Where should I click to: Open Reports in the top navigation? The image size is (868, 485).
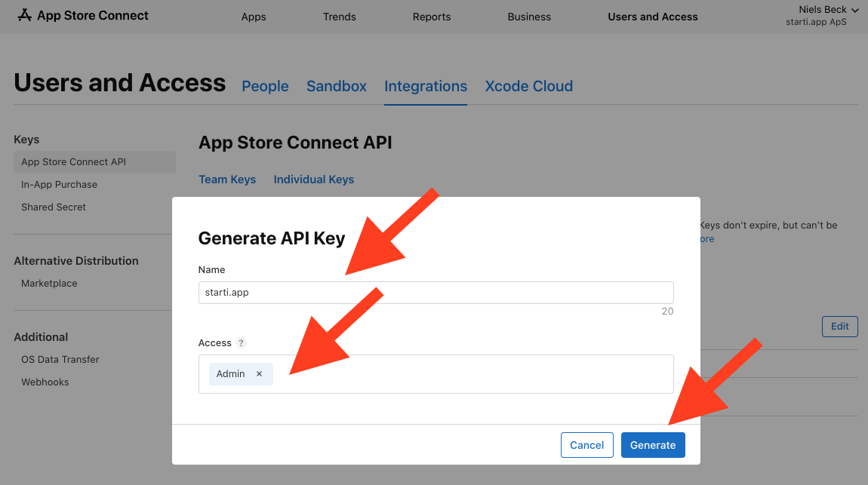432,17
